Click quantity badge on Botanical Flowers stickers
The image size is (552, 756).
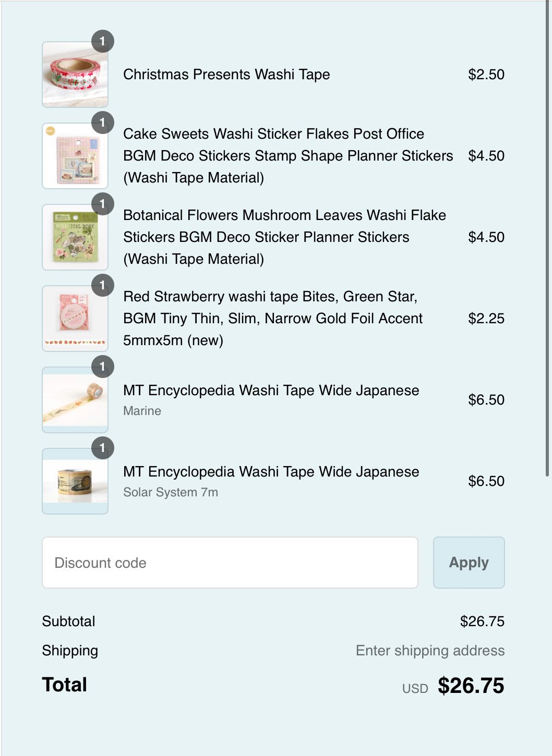pyautogui.click(x=103, y=204)
